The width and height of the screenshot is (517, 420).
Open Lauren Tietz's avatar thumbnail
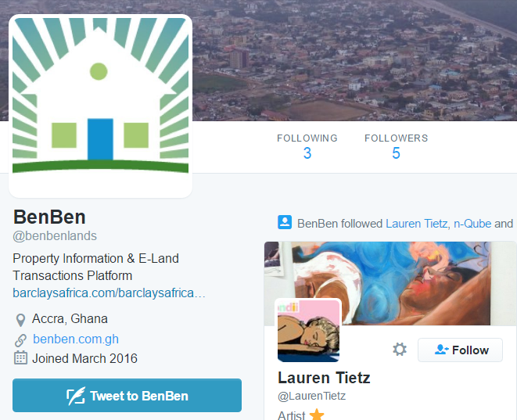(x=308, y=330)
